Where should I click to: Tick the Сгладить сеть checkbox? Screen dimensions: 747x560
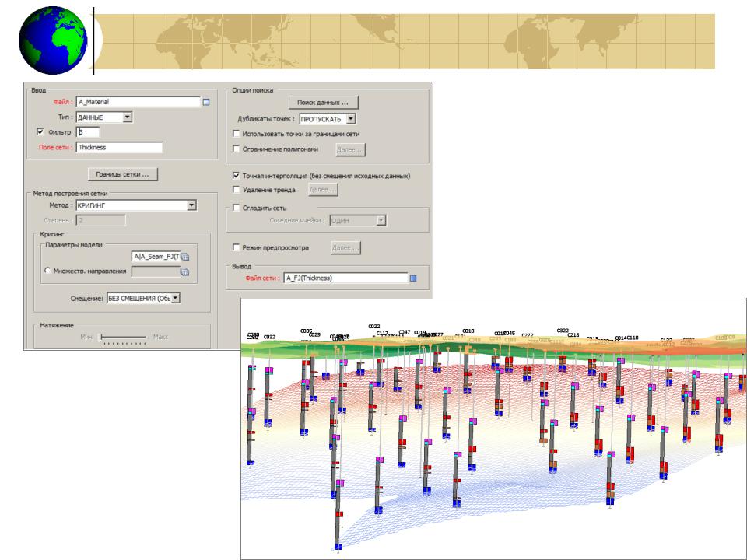pos(236,208)
